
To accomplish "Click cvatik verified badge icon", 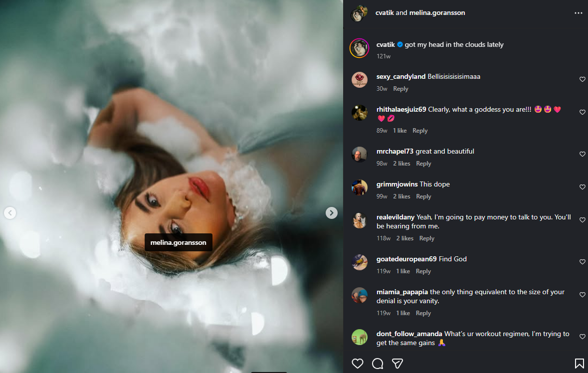I will [400, 44].
